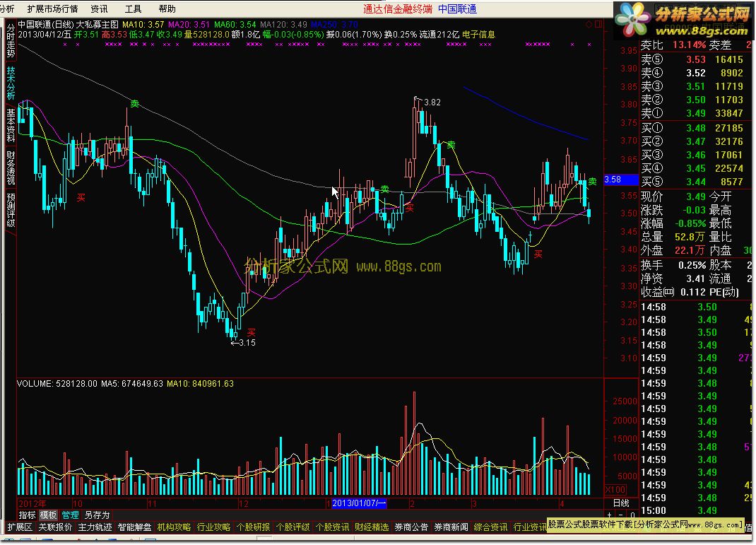Click the 3.58 price marker on price axis

621,180
